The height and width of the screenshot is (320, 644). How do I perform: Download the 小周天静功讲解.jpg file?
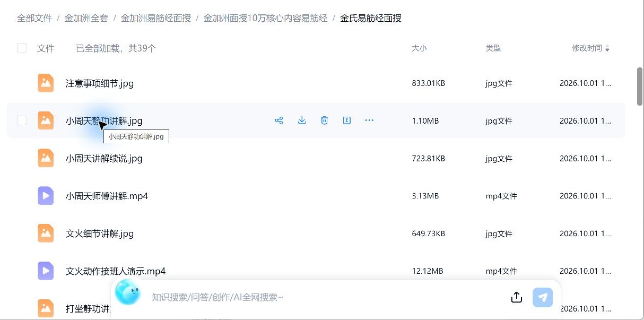[x=302, y=120]
